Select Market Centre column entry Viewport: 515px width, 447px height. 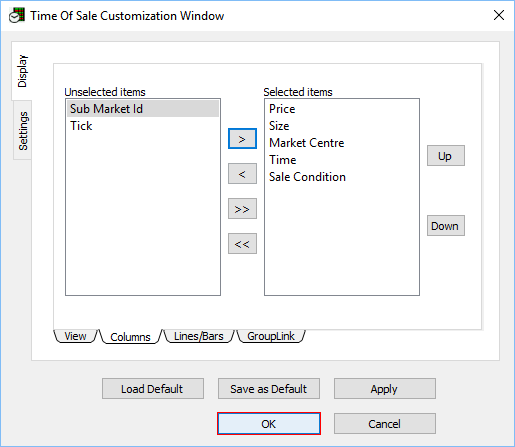(307, 143)
